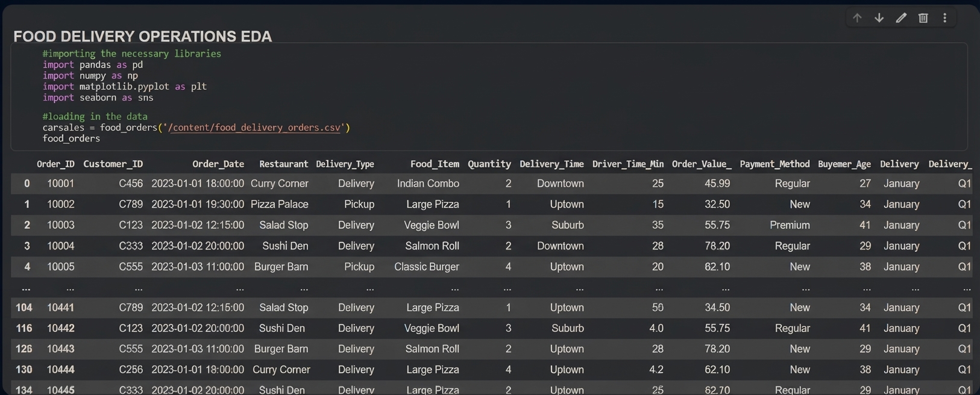Move the cell up with the arrow icon
Image resolution: width=980 pixels, height=395 pixels.
coord(857,18)
